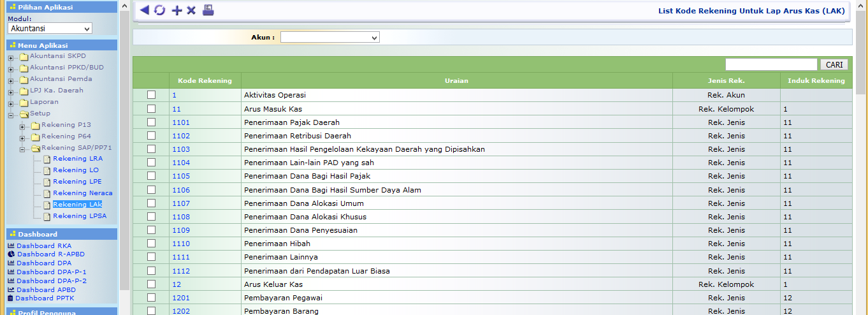Click the refresh icon in toolbar

tap(159, 10)
